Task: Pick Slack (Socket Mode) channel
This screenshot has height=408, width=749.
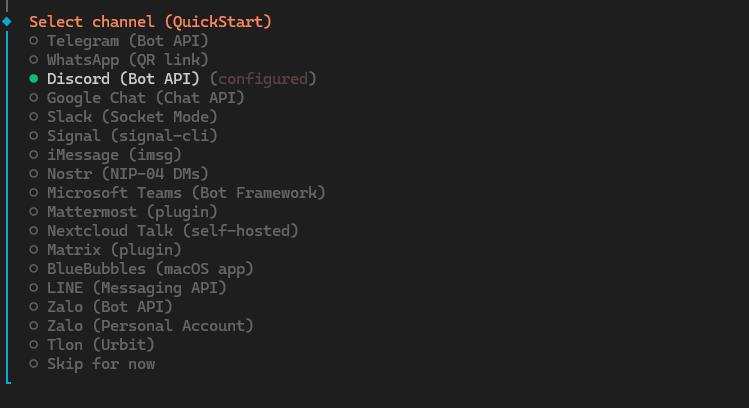Action: click(131, 117)
